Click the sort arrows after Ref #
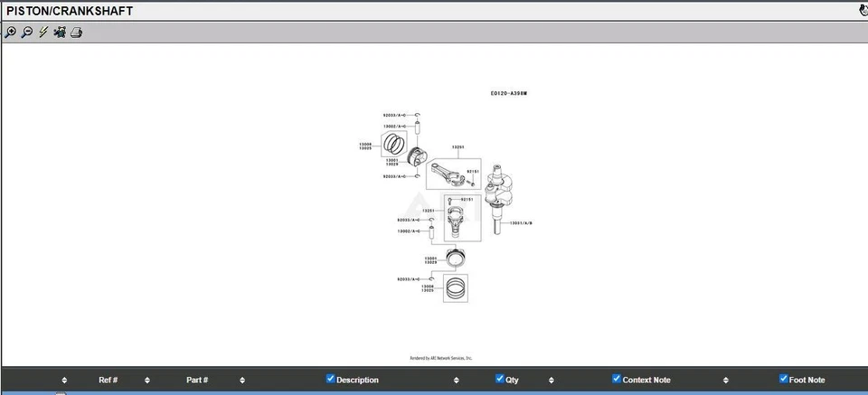868x395 pixels. (147, 381)
